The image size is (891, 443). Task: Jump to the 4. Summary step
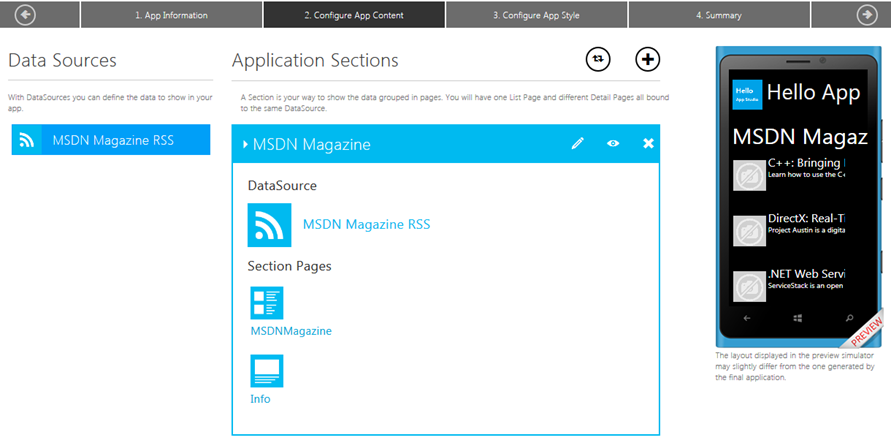pos(719,15)
